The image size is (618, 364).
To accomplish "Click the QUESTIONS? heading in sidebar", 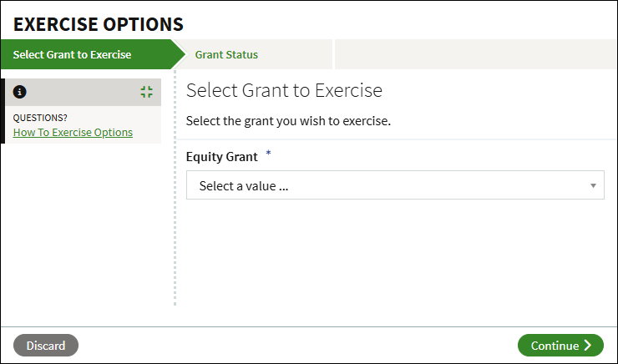I will 40,118.
